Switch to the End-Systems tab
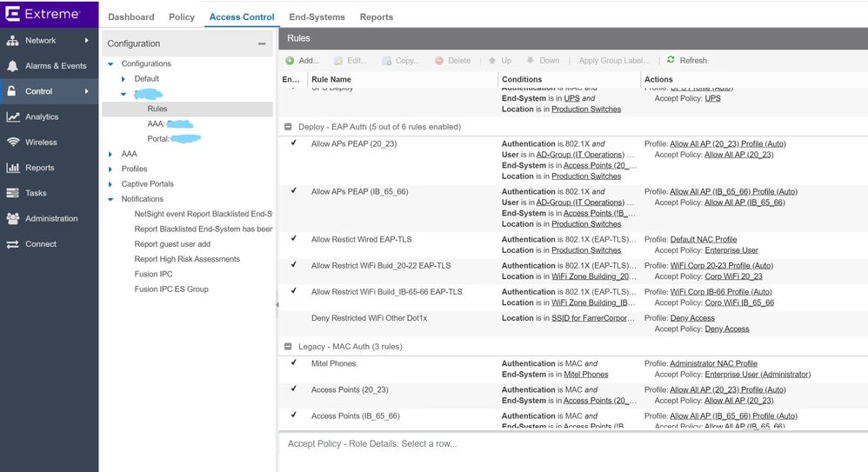The height and width of the screenshot is (472, 868). (317, 17)
